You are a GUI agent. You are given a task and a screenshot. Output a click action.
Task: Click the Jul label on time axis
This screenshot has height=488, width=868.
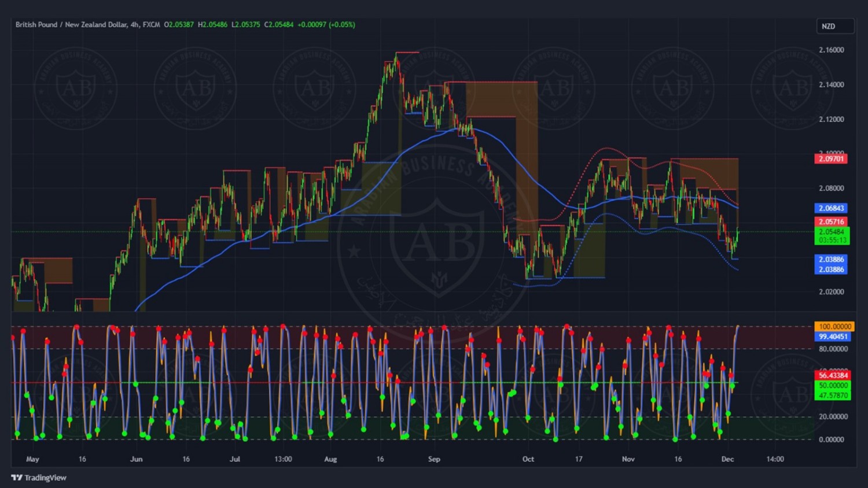pyautogui.click(x=234, y=459)
